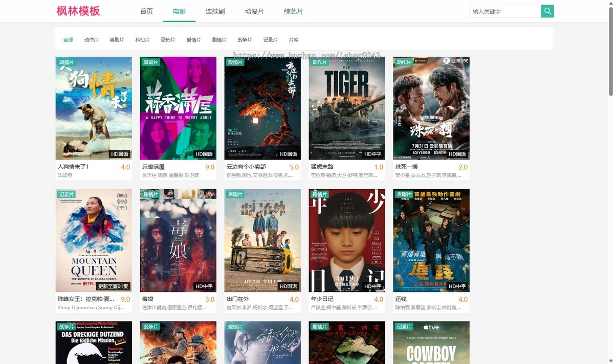The width and height of the screenshot is (614, 364).
Task: Filter by 喜剧片 in category bar
Action: coord(117,40)
